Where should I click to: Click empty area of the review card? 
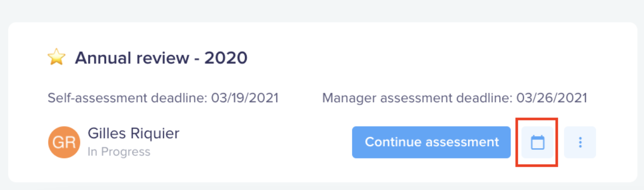432,58
